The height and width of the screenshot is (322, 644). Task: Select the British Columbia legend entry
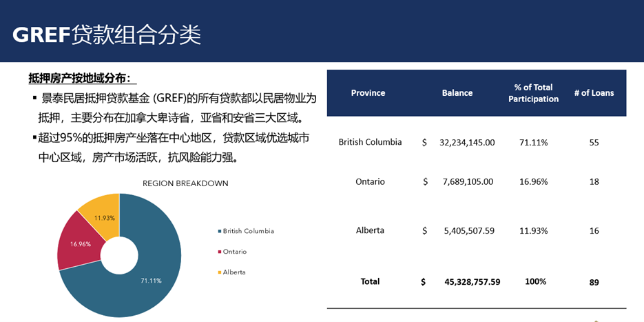246,231
